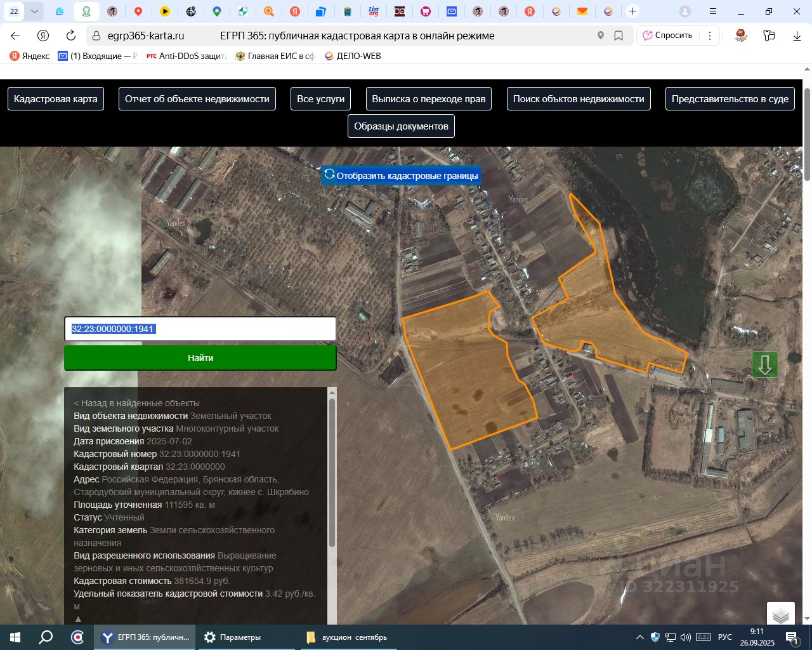The height and width of the screenshot is (650, 812).
Task: Switch input language via РУС indicator
Action: coord(725,637)
